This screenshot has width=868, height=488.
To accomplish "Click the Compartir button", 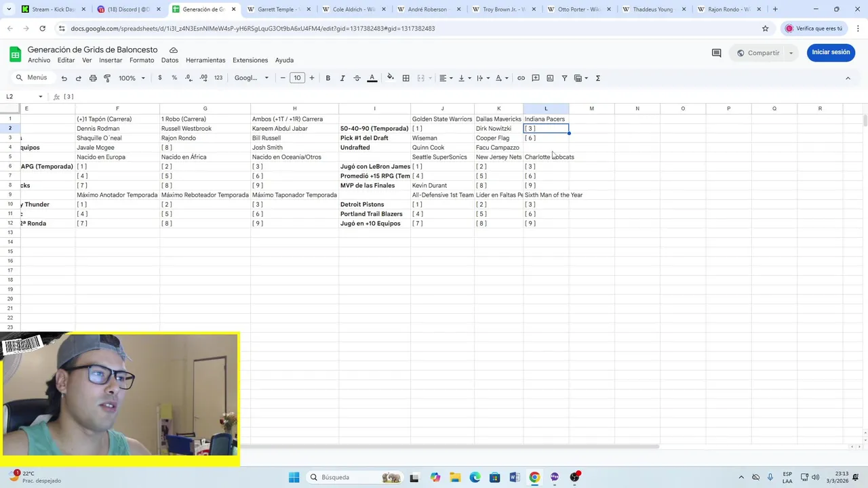I will (757, 53).
